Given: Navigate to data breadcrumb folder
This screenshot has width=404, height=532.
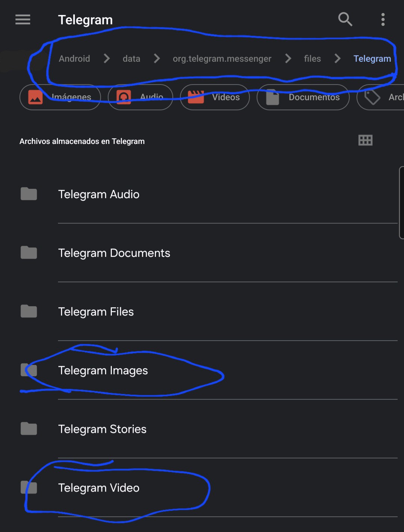Looking at the screenshot, I should pos(131,59).
